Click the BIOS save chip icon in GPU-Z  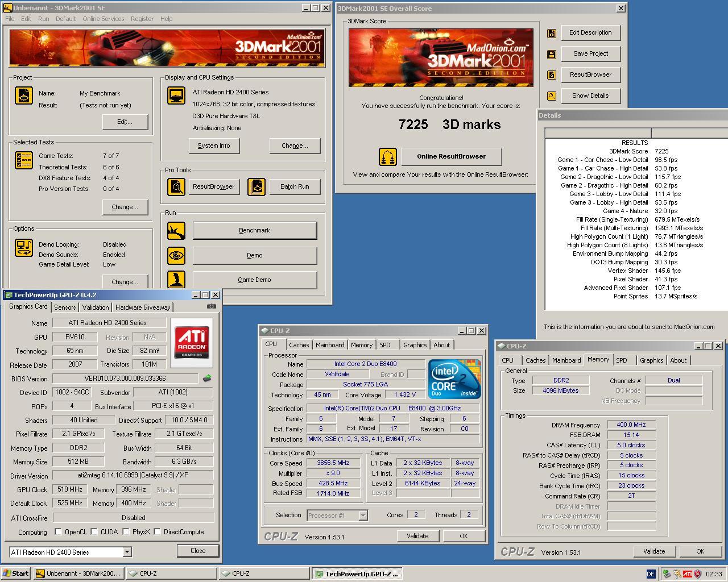coord(207,378)
